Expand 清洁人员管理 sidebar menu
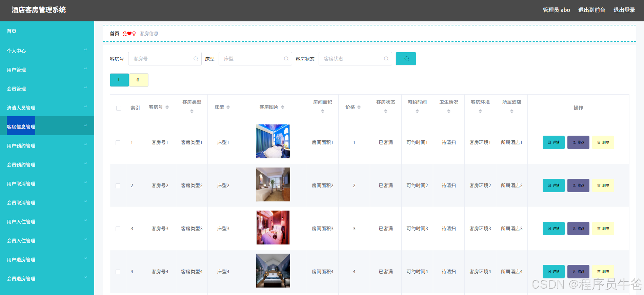The image size is (644, 295). (x=47, y=107)
